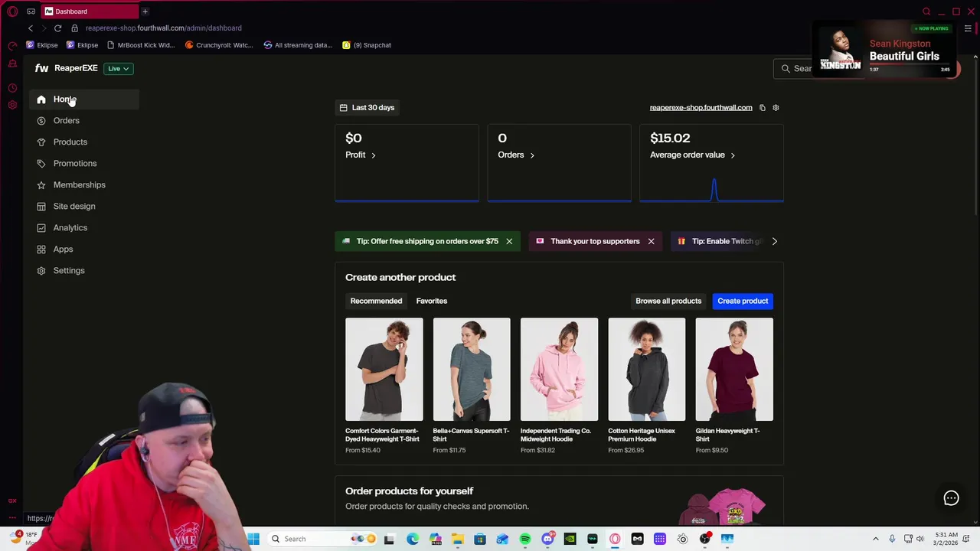This screenshot has width=980, height=551.
Task: Select the Comfort Colors Heavyweight T-Shirt thumbnail
Action: (x=384, y=370)
